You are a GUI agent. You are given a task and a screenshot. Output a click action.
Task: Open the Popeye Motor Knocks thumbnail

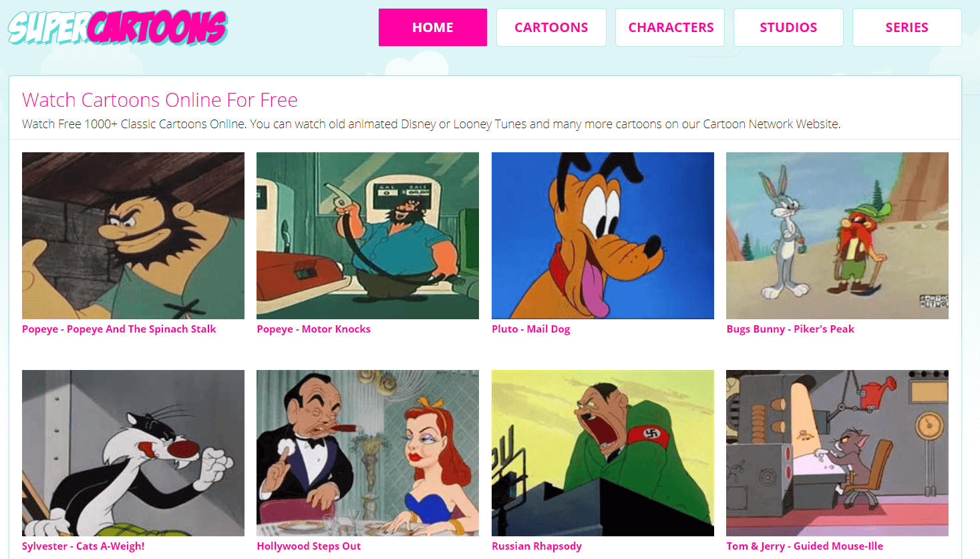coord(367,236)
